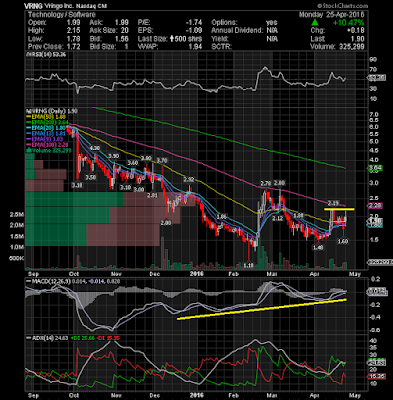Click the largest green volume-by-price bar
This screenshot has height=400, width=393.
point(75,200)
